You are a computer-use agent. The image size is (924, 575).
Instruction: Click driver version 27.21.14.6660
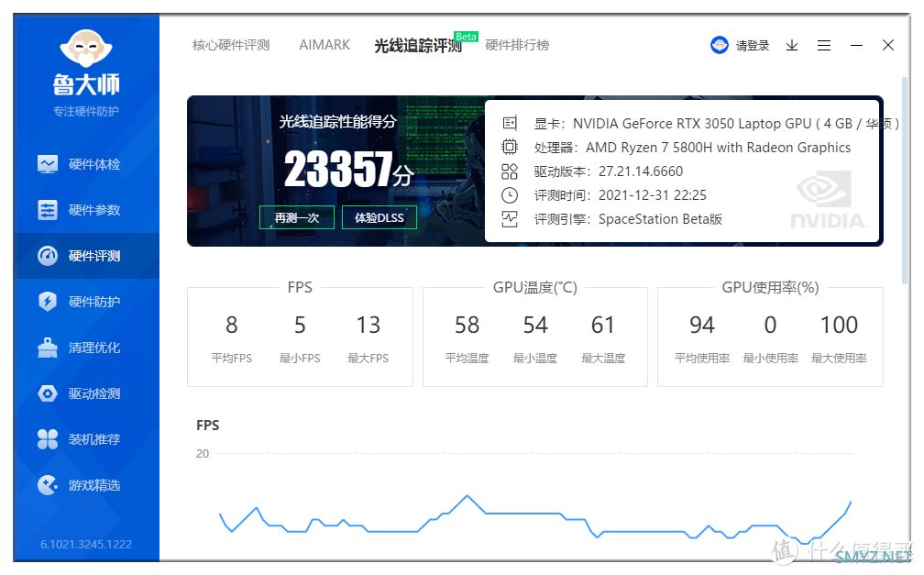coord(641,171)
